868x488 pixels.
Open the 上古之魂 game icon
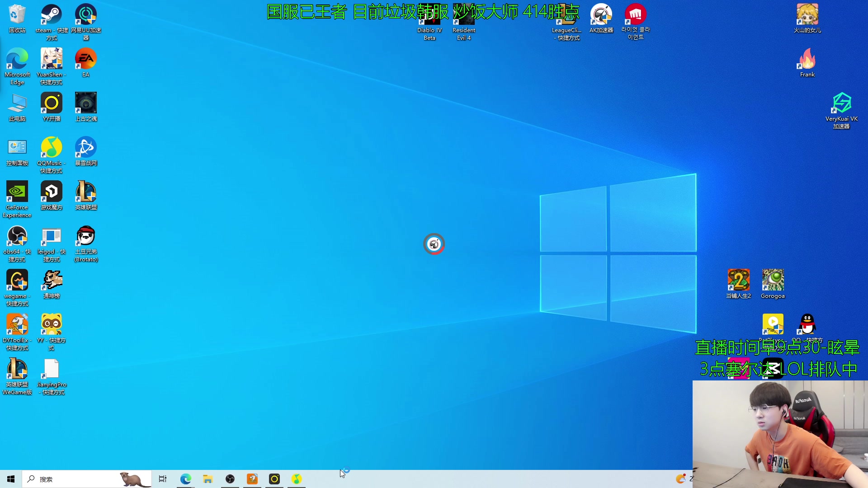(86, 107)
